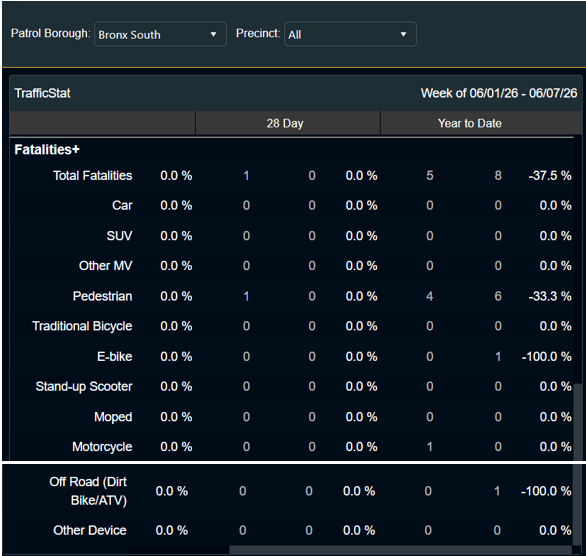586x556 pixels.
Task: Expand the Fatalities+ section header
Action: (47, 149)
